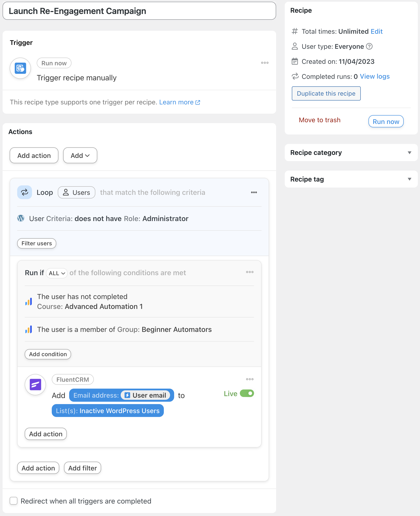Viewport: 420px width, 516px height.
Task: Click the User type help question icon
Action: (369, 46)
